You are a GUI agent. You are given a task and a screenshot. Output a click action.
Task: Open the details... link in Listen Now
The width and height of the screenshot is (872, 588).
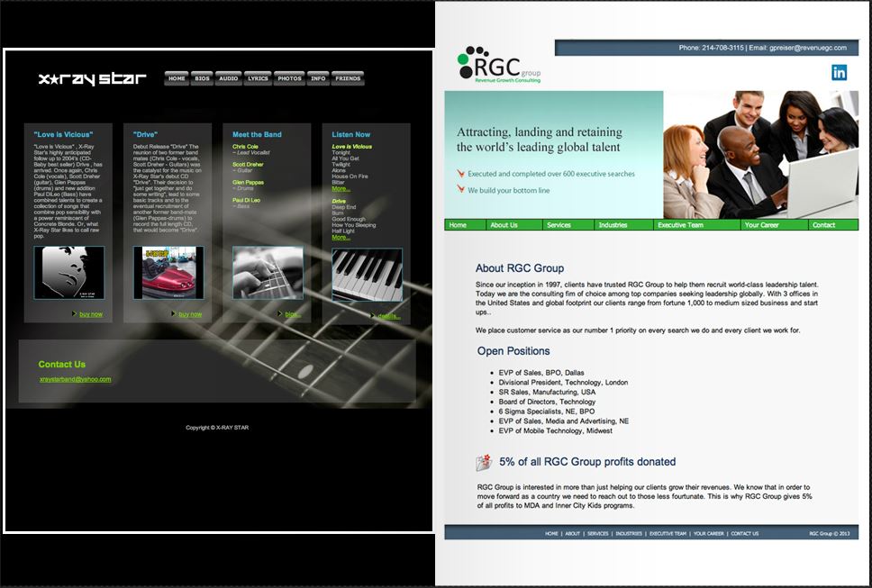pos(389,316)
